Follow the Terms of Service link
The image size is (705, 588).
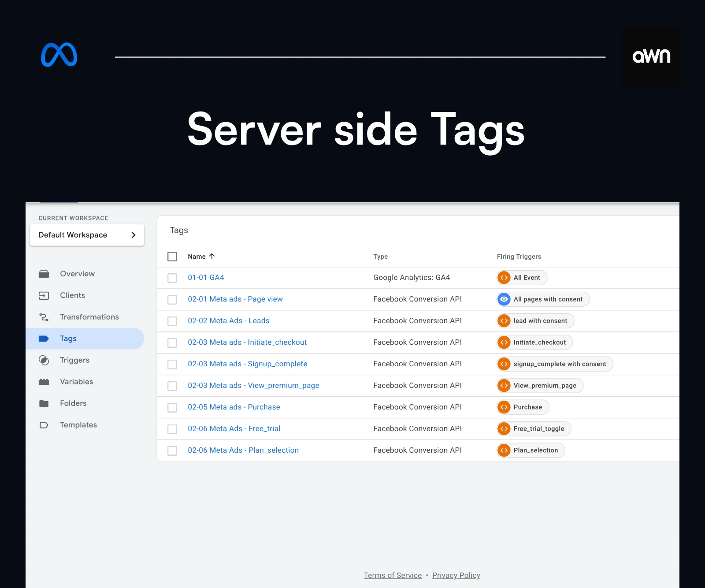(x=393, y=576)
